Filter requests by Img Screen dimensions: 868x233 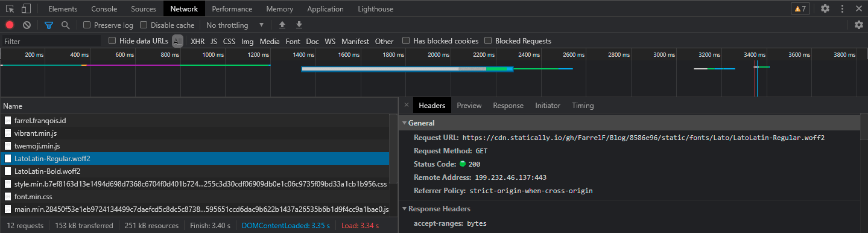click(x=247, y=42)
